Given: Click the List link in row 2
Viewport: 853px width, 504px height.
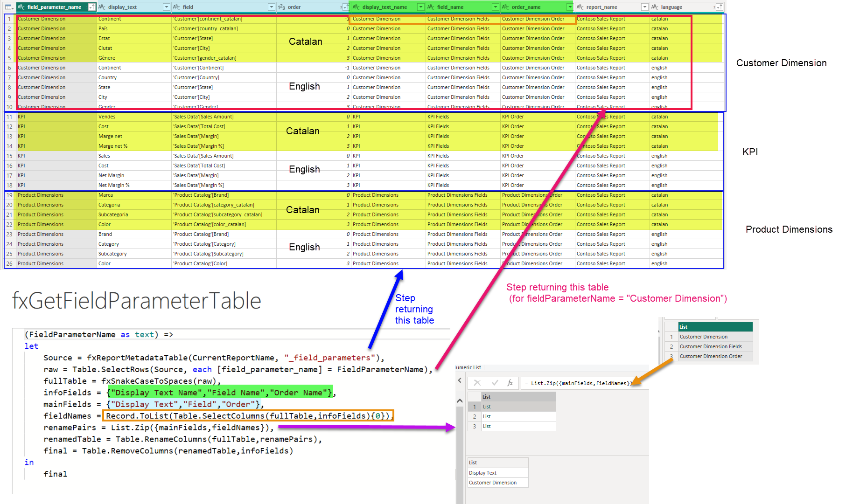Looking at the screenshot, I should [487, 416].
